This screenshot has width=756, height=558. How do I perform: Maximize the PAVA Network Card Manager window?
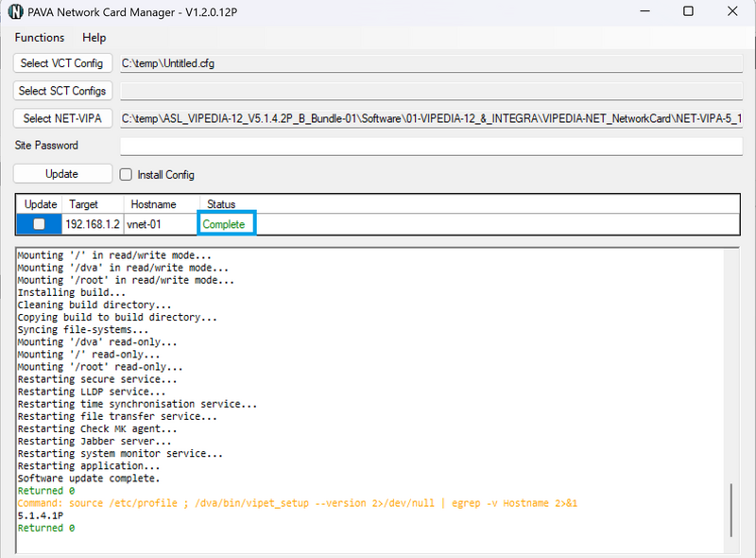[689, 11]
